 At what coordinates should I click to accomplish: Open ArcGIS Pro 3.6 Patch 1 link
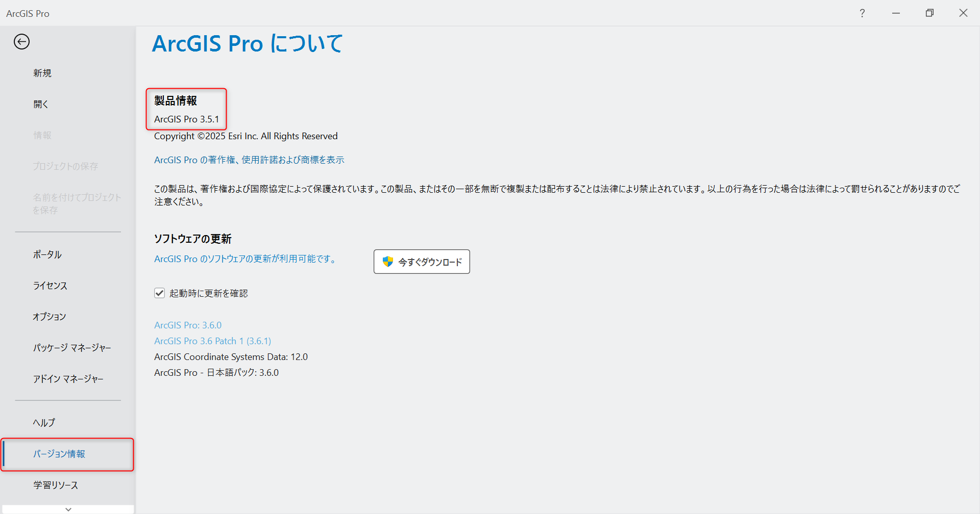pyautogui.click(x=212, y=341)
